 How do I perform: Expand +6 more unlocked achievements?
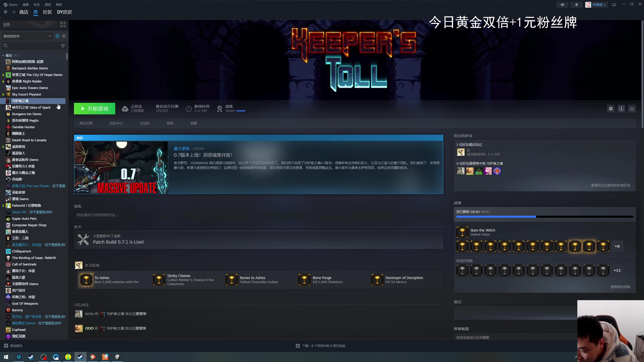pyautogui.click(x=617, y=246)
